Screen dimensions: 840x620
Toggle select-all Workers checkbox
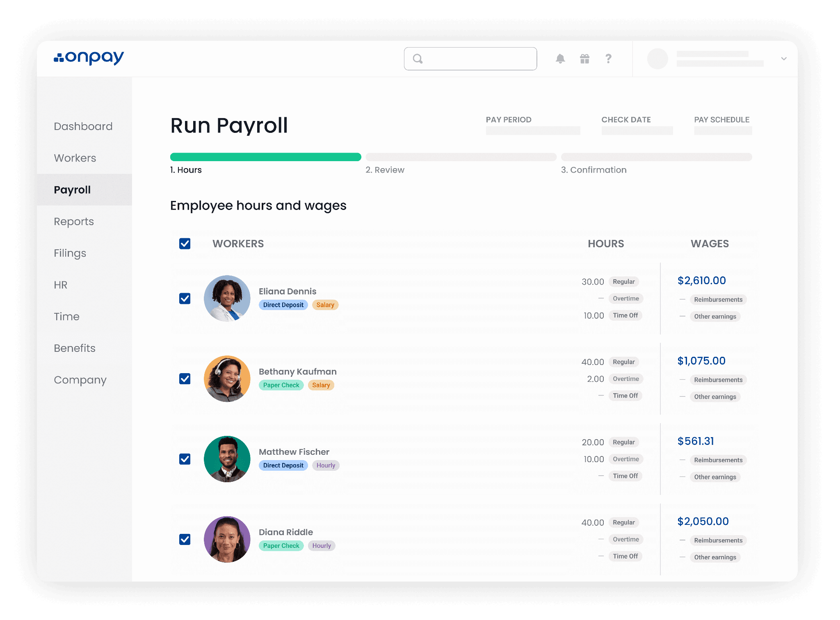[185, 244]
